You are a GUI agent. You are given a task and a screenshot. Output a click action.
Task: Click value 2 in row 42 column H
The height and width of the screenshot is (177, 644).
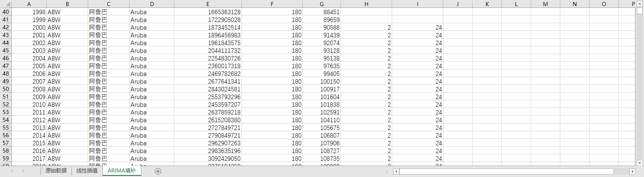[366, 27]
